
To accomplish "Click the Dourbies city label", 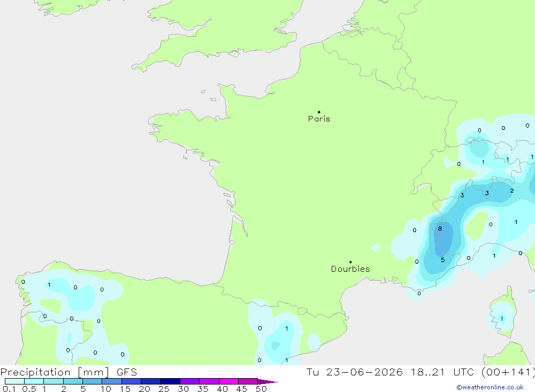I will [350, 269].
